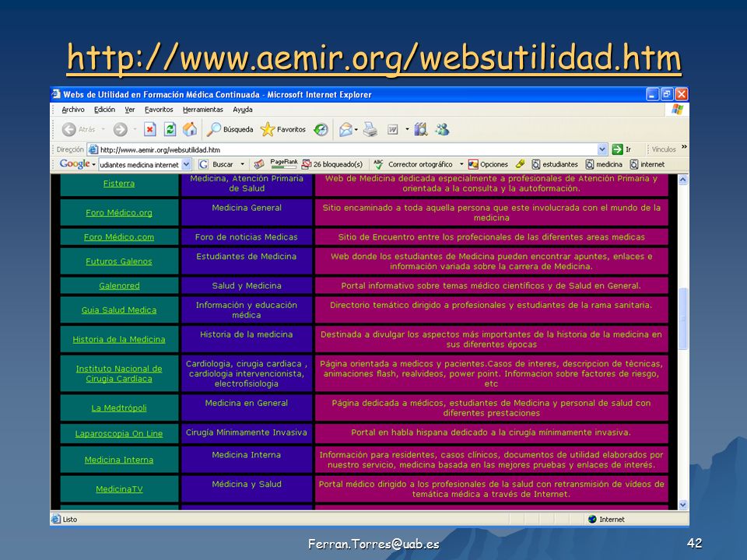Open dropdown arrow beside Word edit icon
This screenshot has height=560, width=747.
(x=407, y=129)
